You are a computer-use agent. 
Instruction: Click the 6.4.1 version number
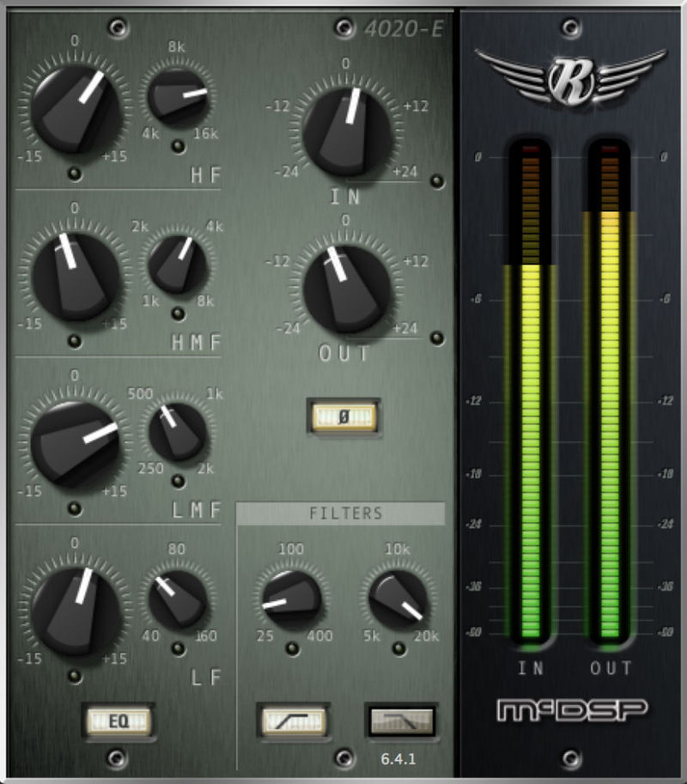click(x=398, y=759)
